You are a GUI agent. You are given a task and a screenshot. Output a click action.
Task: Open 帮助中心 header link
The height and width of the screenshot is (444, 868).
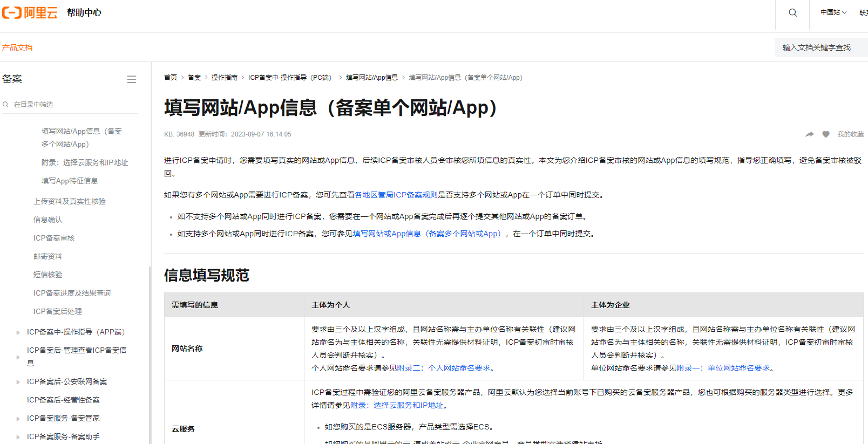[84, 12]
